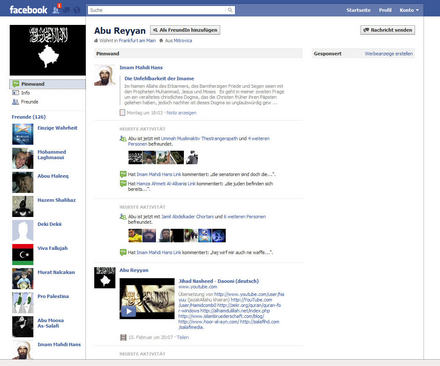
Task: Click the note icon beside Montag timestamp
Action: coord(122,113)
